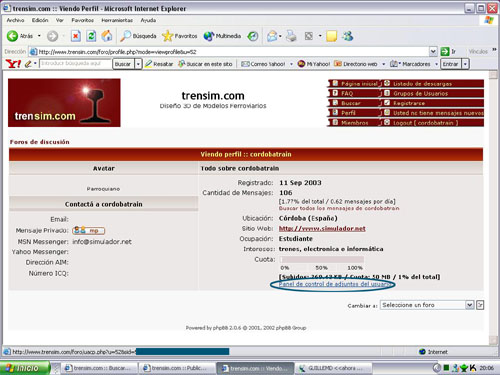500x375 pixels.
Task: Go to the browser Home icon
Action: click(107, 36)
